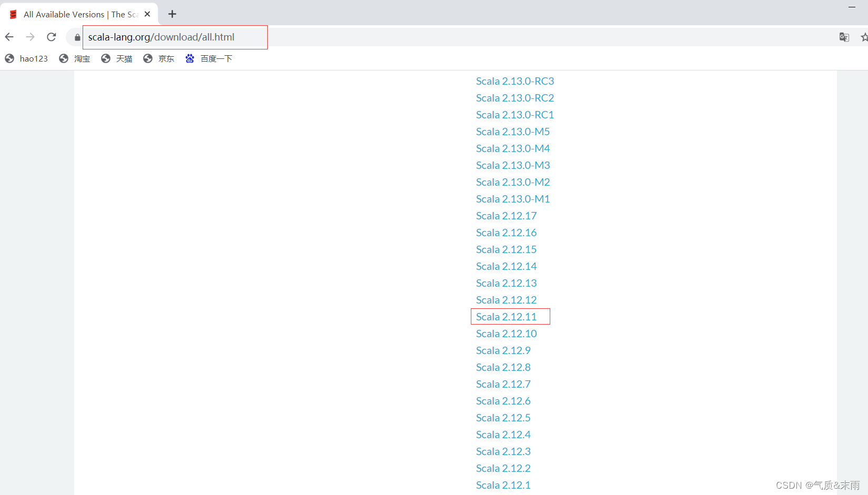Open the 京东 bookmark
The width and height of the screenshot is (868, 495).
[x=159, y=58]
